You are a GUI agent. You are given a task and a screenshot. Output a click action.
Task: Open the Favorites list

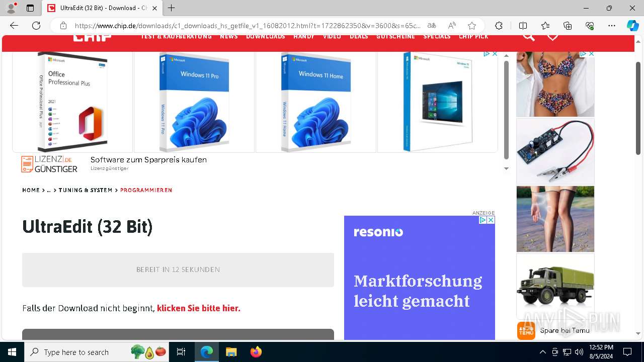[545, 26]
